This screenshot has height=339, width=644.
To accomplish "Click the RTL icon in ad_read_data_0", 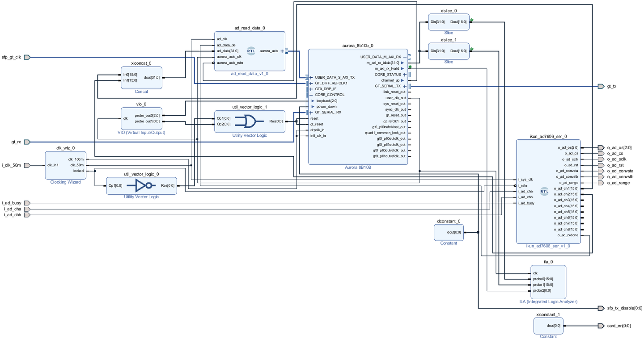I will [x=251, y=51].
